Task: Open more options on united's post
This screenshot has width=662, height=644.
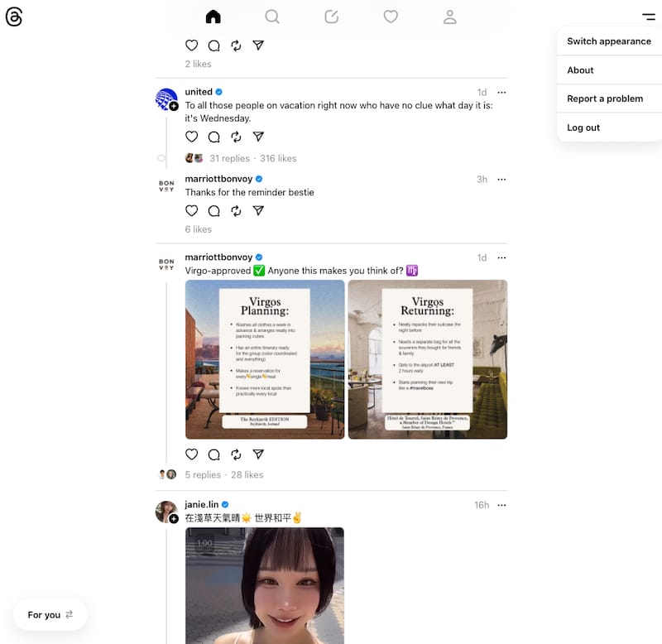Action: pos(501,92)
